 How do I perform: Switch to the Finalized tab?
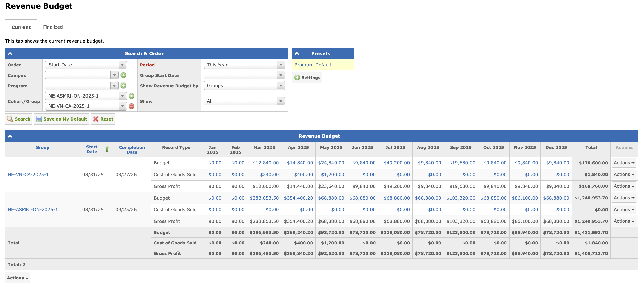click(x=53, y=27)
